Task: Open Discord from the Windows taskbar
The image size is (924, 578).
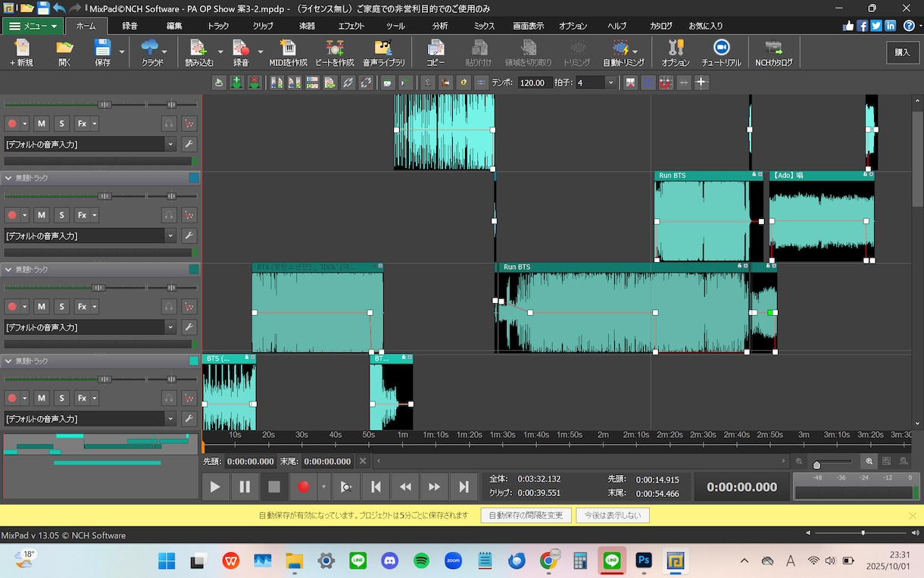Action: pyautogui.click(x=390, y=561)
